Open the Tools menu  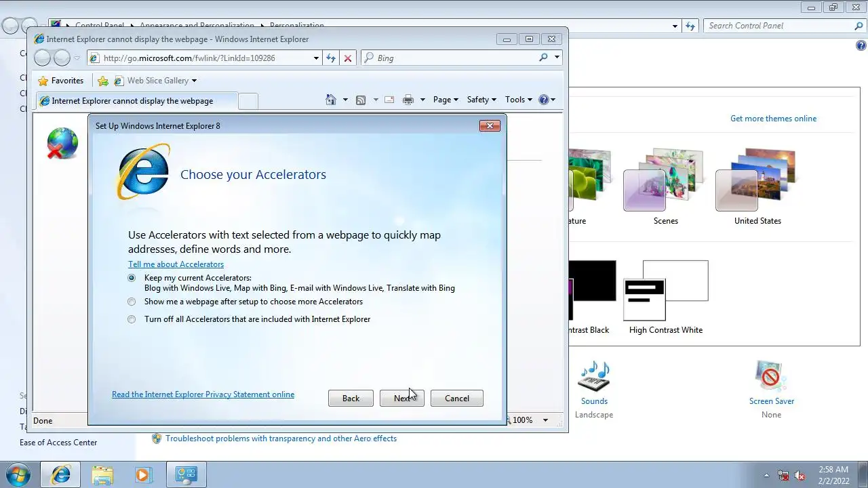click(518, 100)
